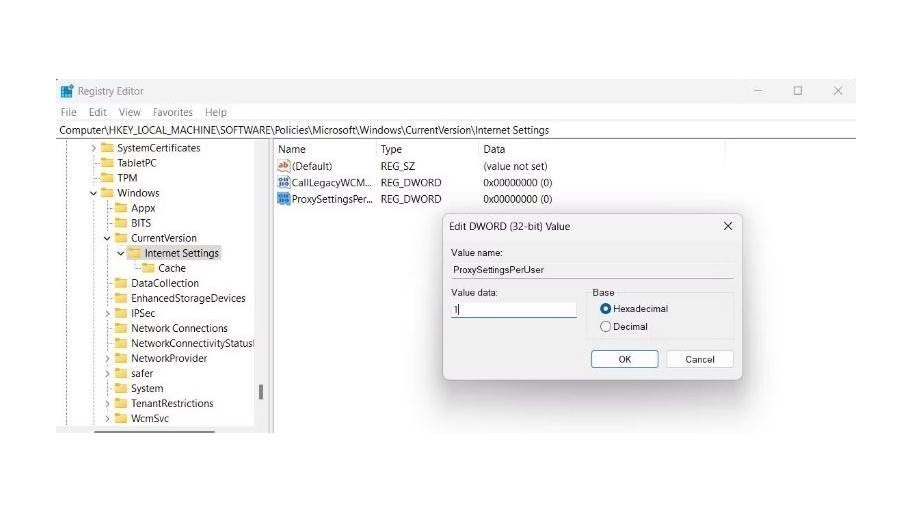This screenshot has height=513, width=912.
Task: Click REG_DWORD cell in CallLegacyWCM row
Action: tap(411, 183)
